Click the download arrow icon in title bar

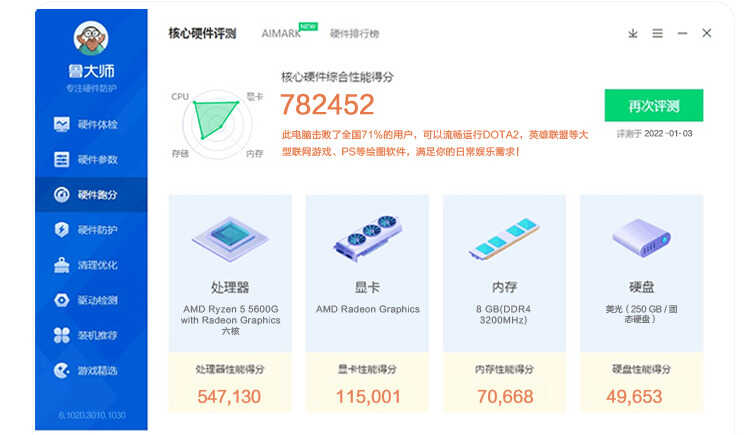pos(633,33)
